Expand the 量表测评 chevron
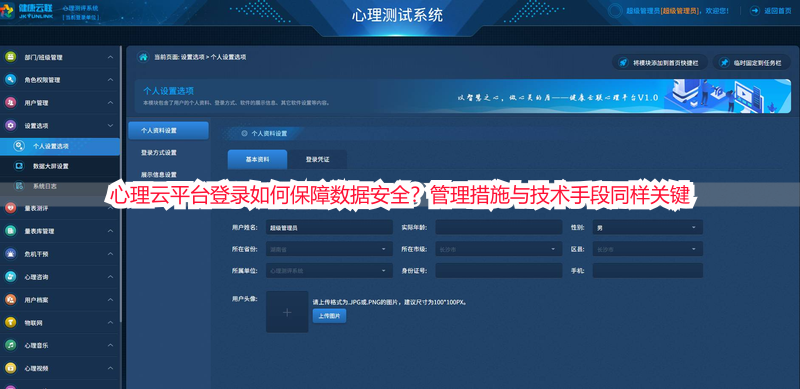Image resolution: width=800 pixels, height=389 pixels. coord(110,208)
